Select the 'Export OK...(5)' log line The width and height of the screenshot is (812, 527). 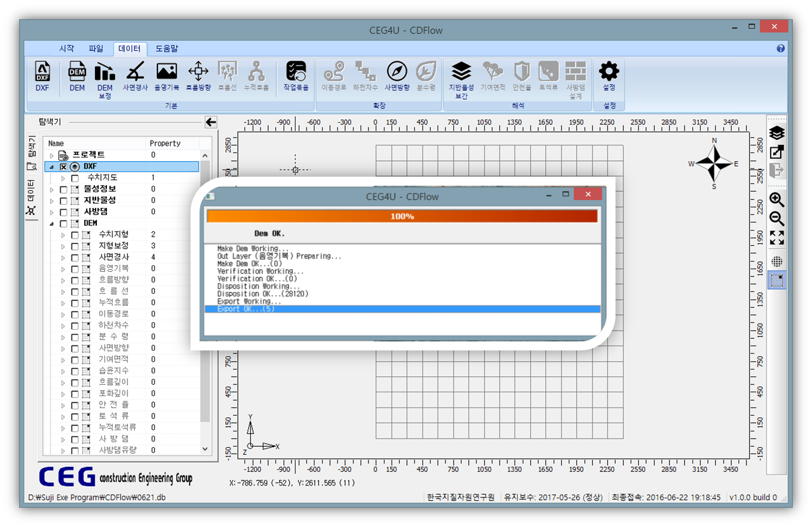402,309
